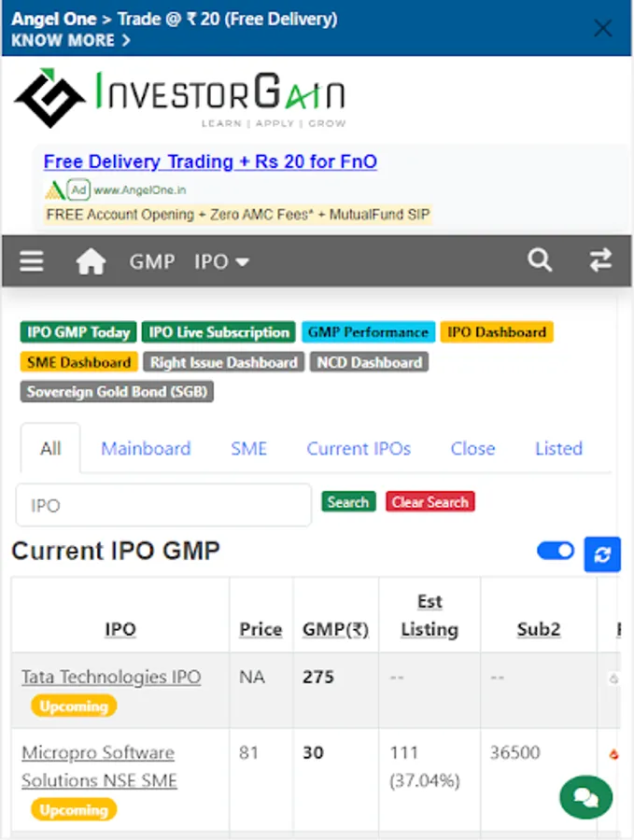Click the red Clear Search button

(x=430, y=502)
